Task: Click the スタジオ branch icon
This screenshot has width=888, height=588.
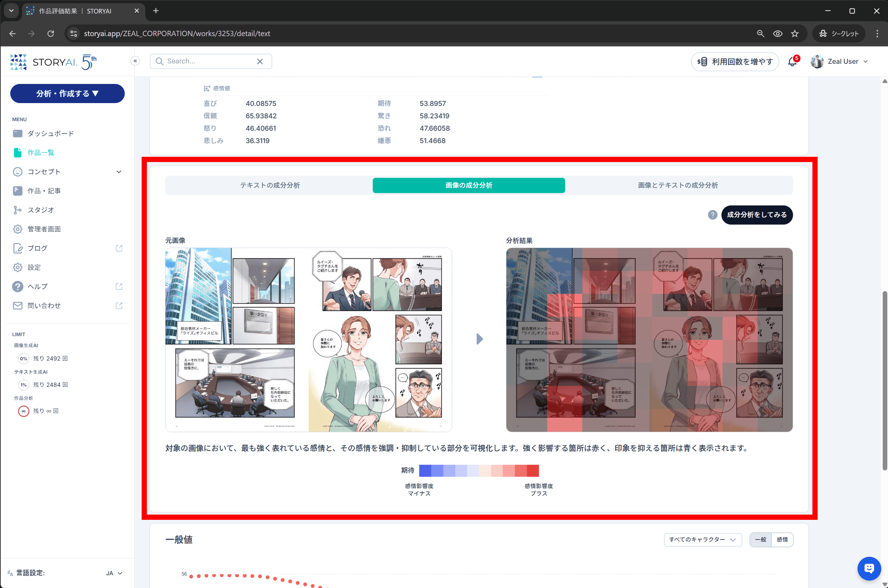Action: point(18,210)
